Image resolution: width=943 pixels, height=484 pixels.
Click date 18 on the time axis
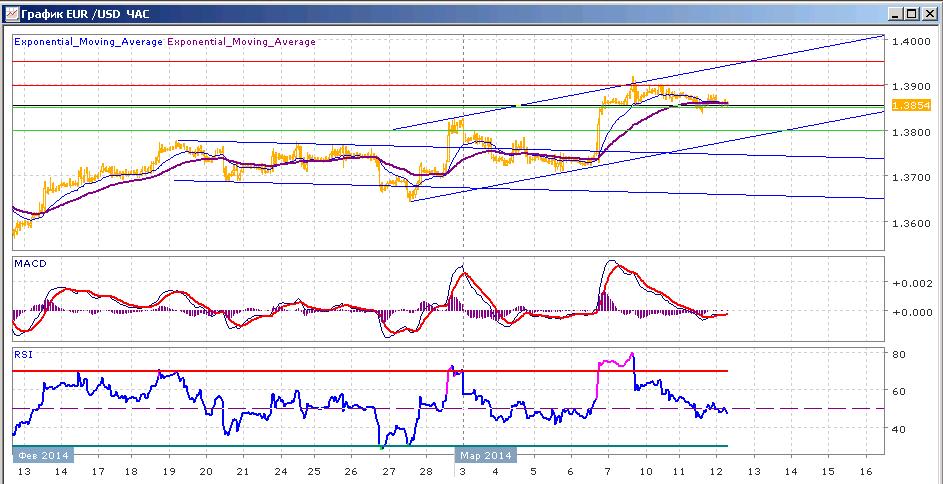tap(134, 472)
